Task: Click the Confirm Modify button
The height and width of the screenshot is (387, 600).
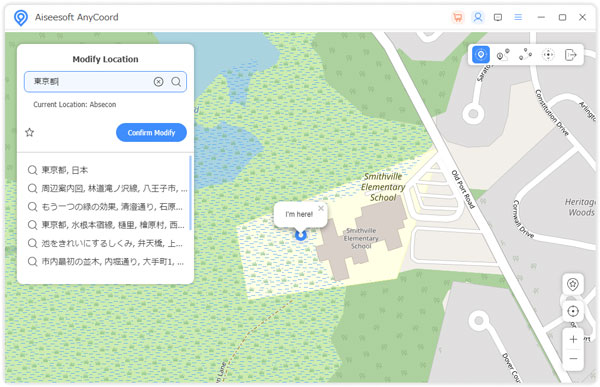Action: click(x=151, y=132)
